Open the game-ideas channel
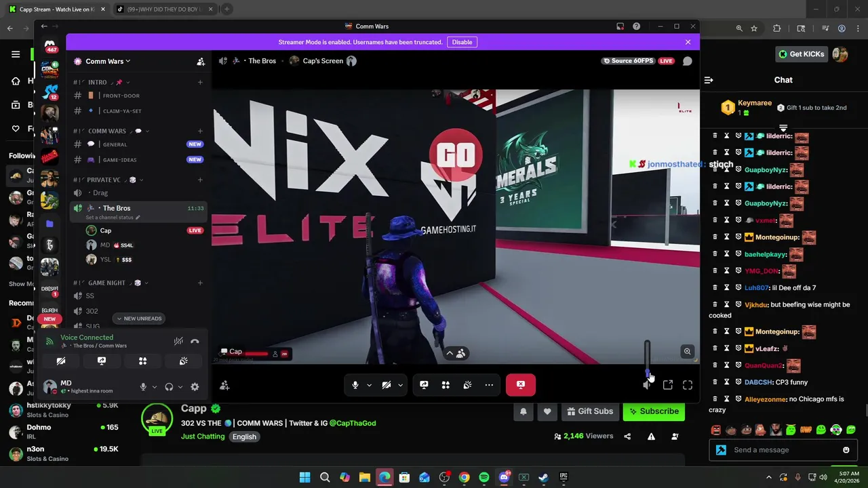868x488 pixels. click(x=138, y=160)
